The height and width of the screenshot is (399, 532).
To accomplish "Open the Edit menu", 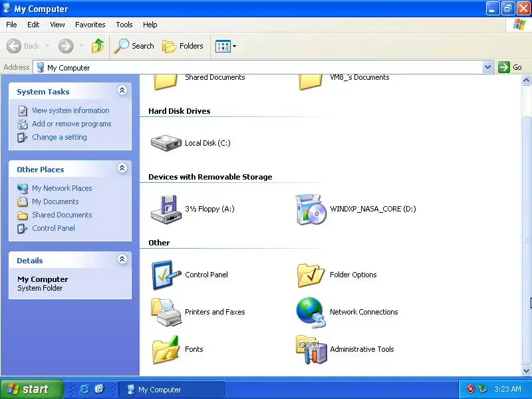I will click(x=33, y=25).
